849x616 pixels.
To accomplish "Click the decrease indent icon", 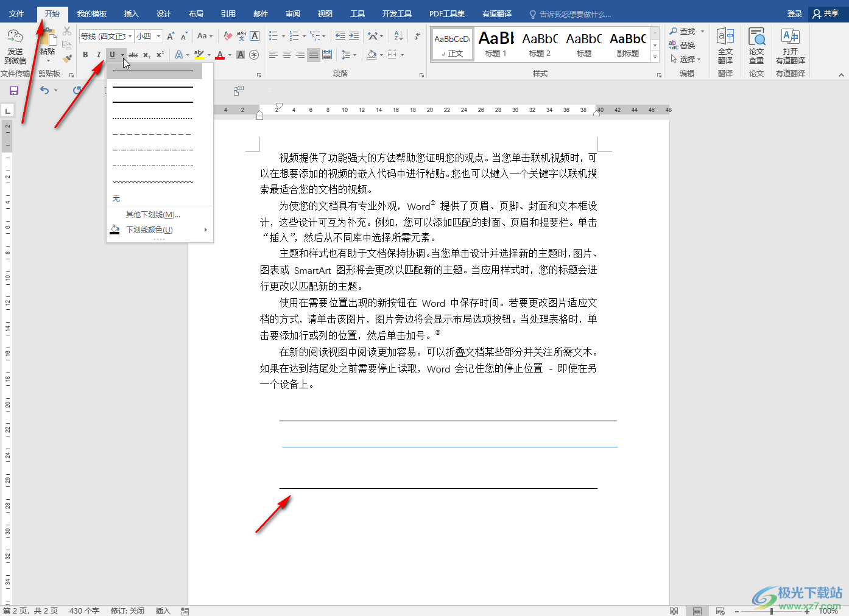I will coord(340,37).
